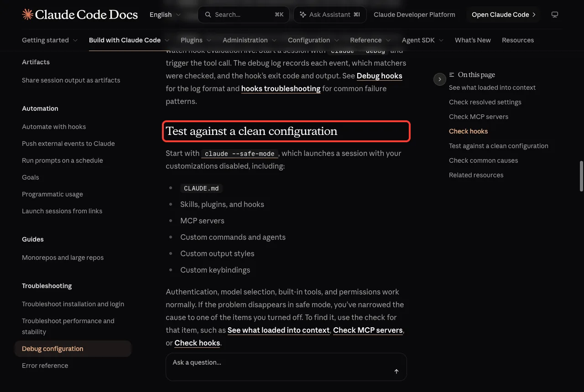Open the Reference dropdown menu
This screenshot has height=392, width=584.
(370, 40)
